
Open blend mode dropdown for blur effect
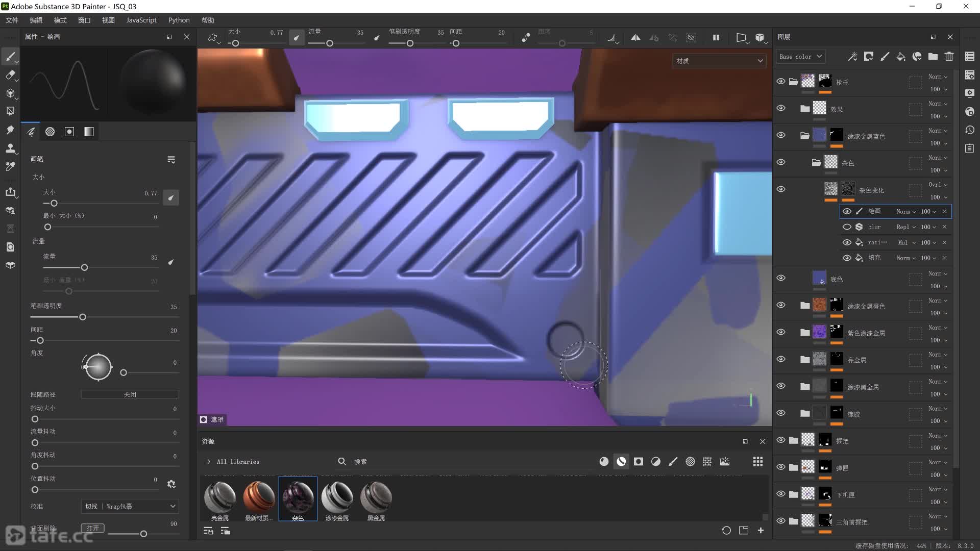click(906, 227)
